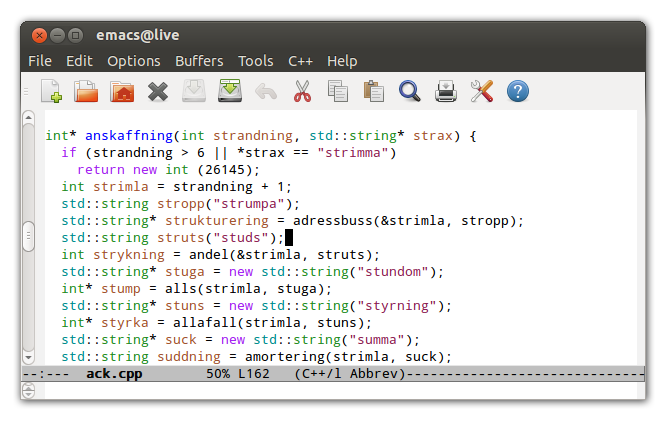Print buffer using the printer icon
Image resolution: width=671 pixels, height=421 pixels.
pos(445,92)
